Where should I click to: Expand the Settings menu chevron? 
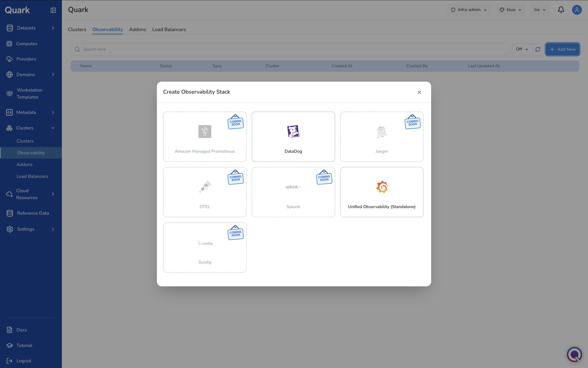coord(53,229)
